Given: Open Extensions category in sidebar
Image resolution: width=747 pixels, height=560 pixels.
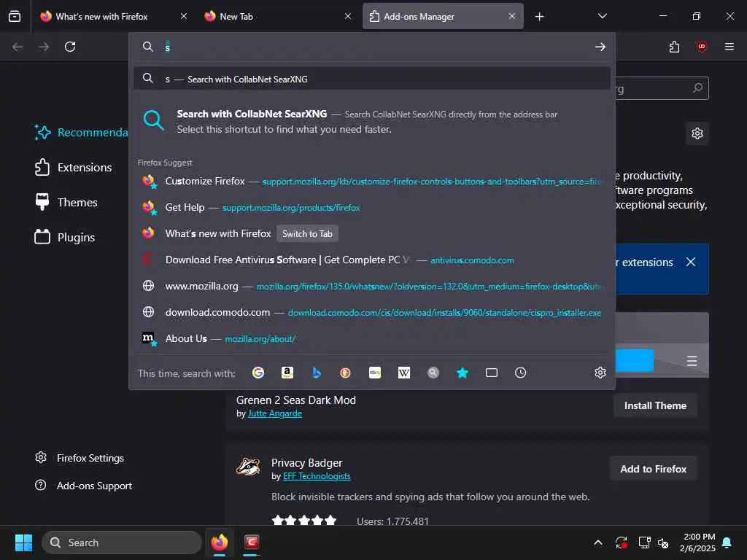Looking at the screenshot, I should tap(74, 168).
